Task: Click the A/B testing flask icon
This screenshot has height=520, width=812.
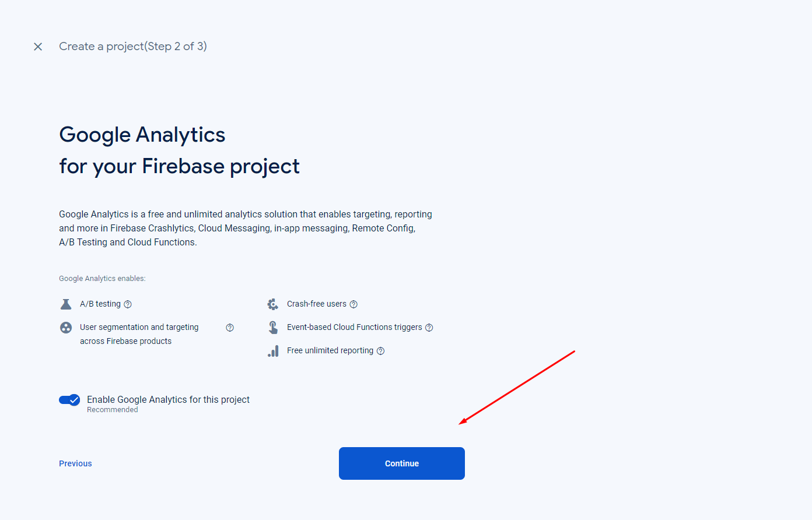Action: tap(66, 304)
